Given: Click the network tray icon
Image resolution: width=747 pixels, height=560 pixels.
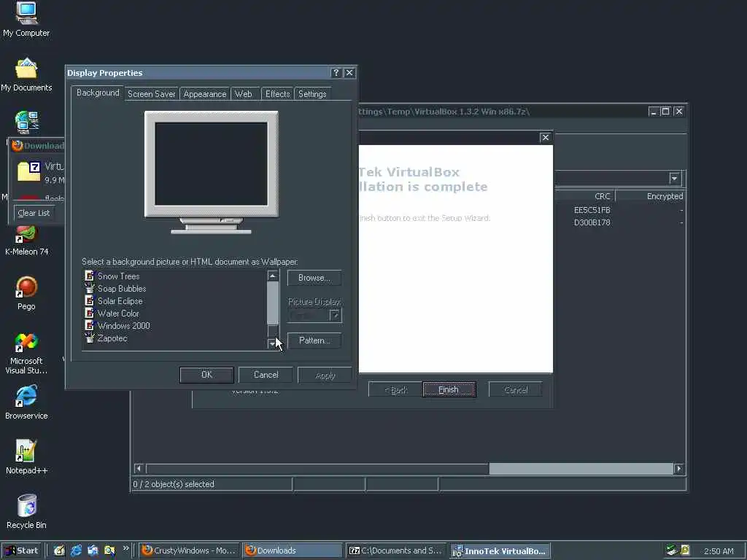Looking at the screenshot, I should tap(672, 551).
